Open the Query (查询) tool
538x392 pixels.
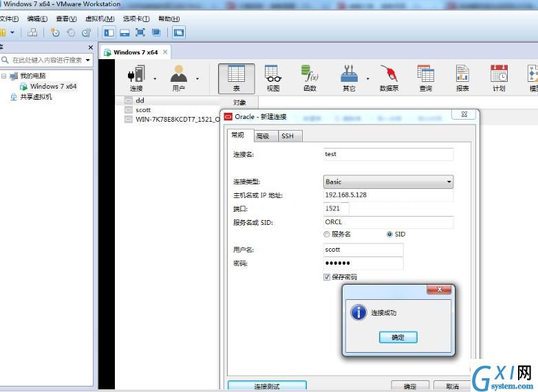(x=425, y=78)
